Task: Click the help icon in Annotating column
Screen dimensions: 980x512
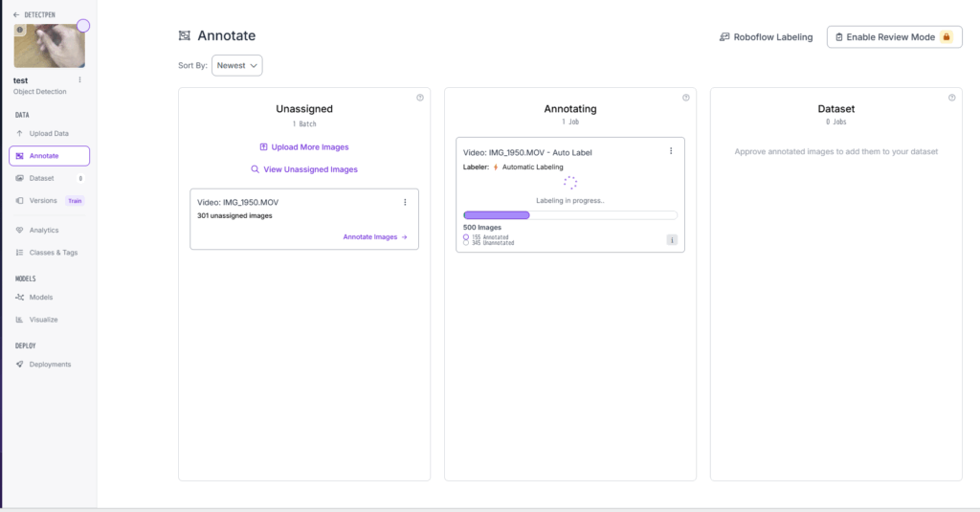Action: [x=685, y=98]
